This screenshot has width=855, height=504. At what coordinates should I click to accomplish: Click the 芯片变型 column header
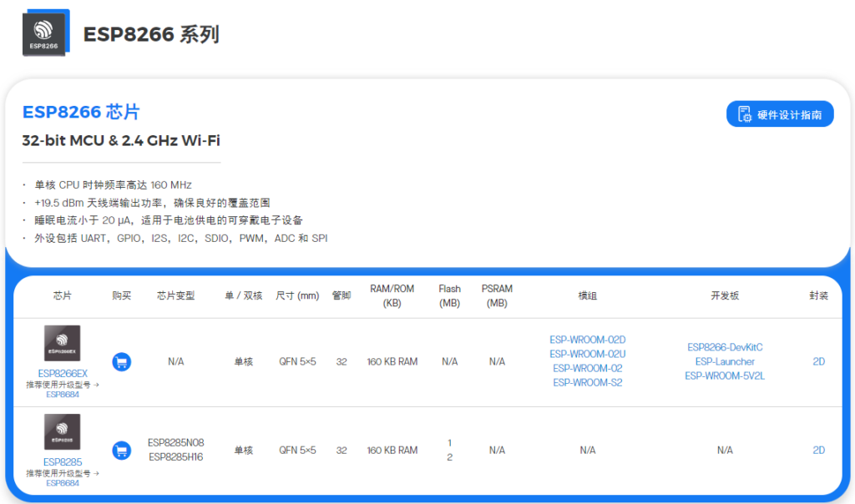click(175, 296)
